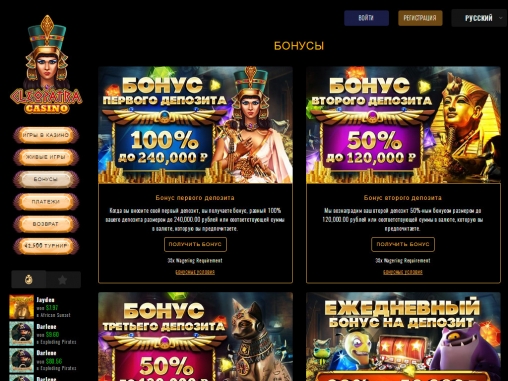
Task: Click the Регистрация button
Action: 420,18
